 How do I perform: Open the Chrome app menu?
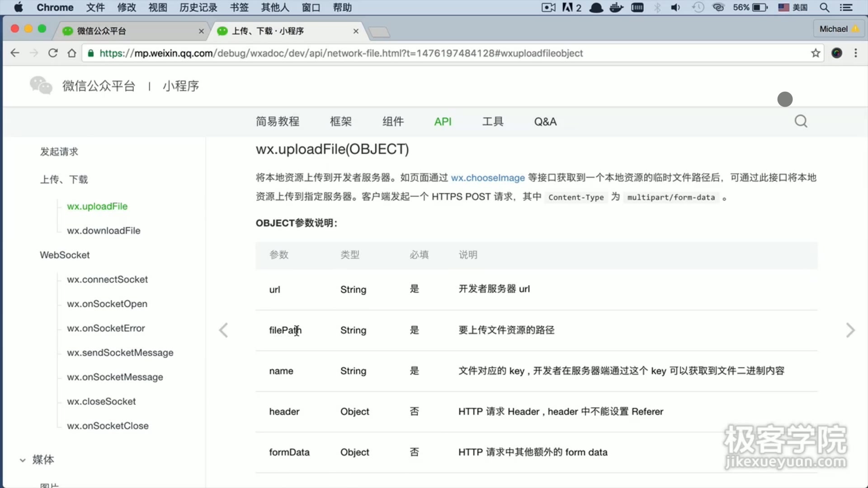tap(55, 7)
